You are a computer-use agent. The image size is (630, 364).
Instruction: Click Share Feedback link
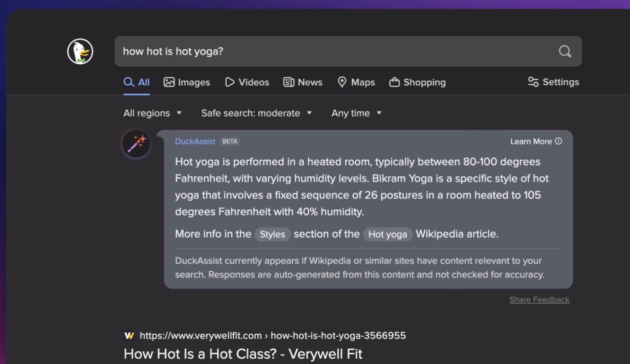click(539, 300)
